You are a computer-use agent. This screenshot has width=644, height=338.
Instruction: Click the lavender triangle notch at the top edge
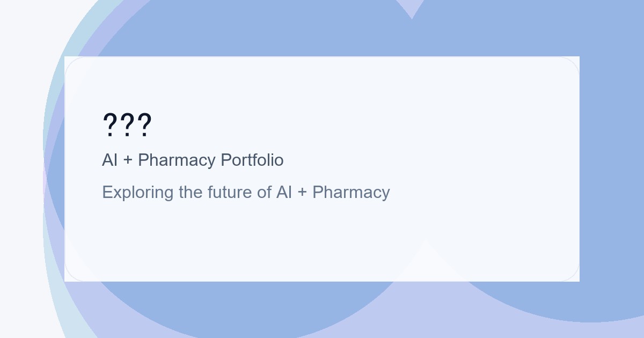click(412, 6)
